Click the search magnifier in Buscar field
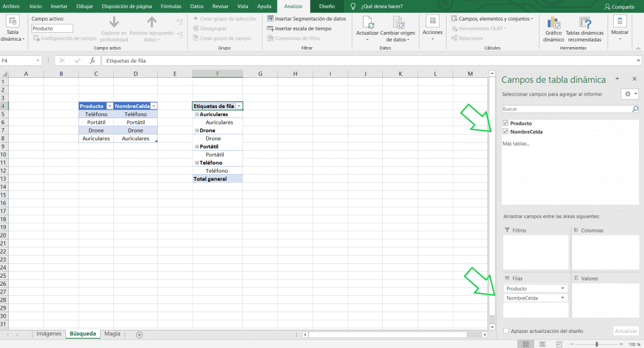This screenshot has width=644, height=348. point(635,109)
